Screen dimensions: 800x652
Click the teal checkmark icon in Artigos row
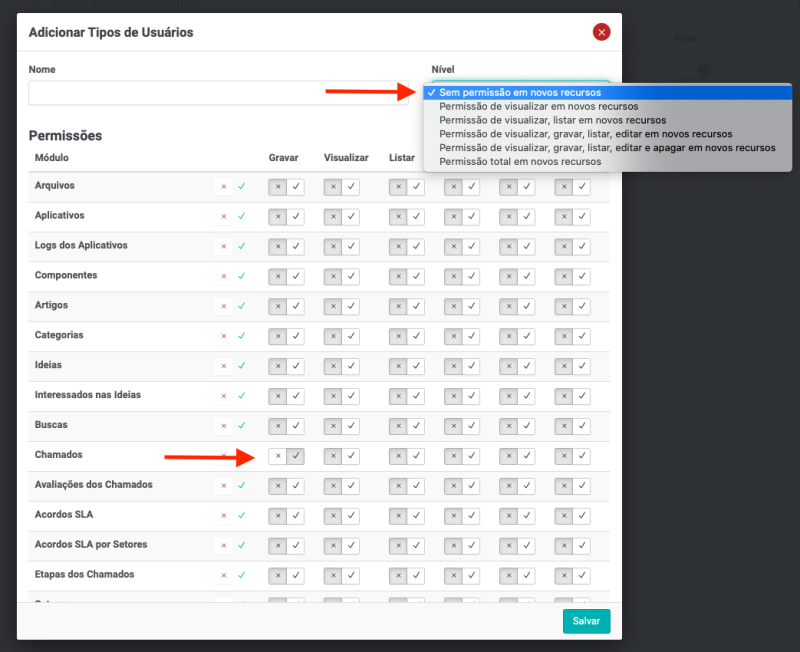[x=241, y=307]
